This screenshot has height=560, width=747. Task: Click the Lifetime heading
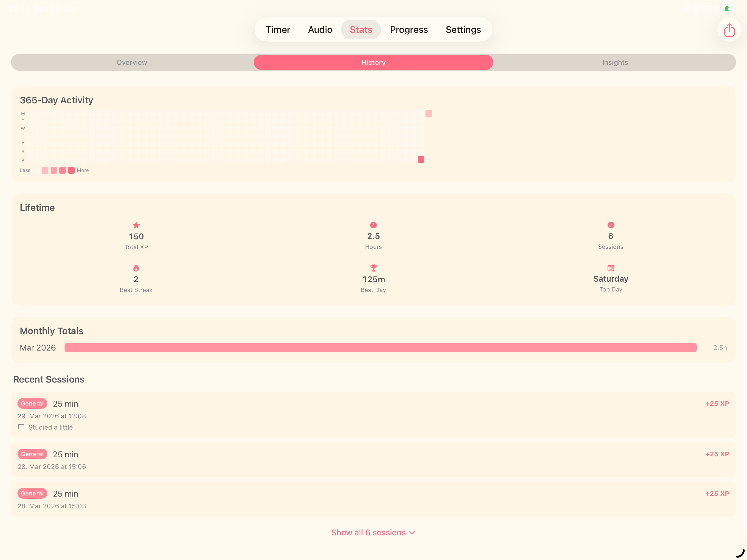37,208
